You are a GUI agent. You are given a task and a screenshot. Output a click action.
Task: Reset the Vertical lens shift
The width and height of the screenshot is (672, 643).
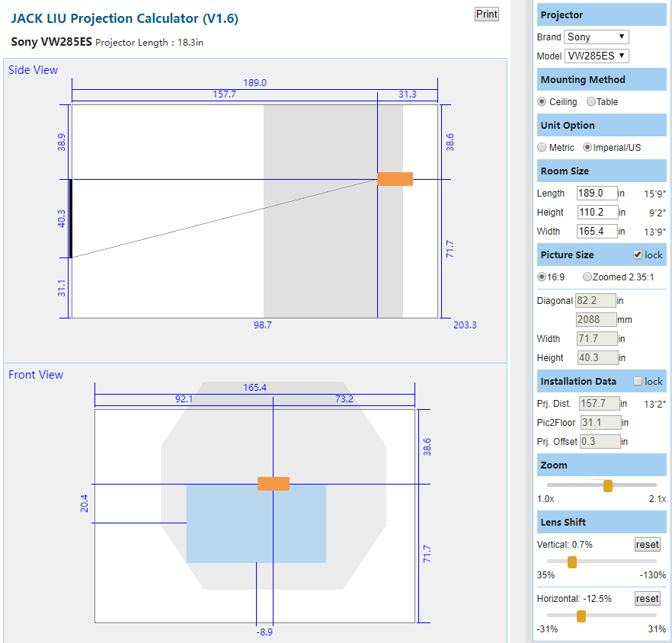click(646, 544)
